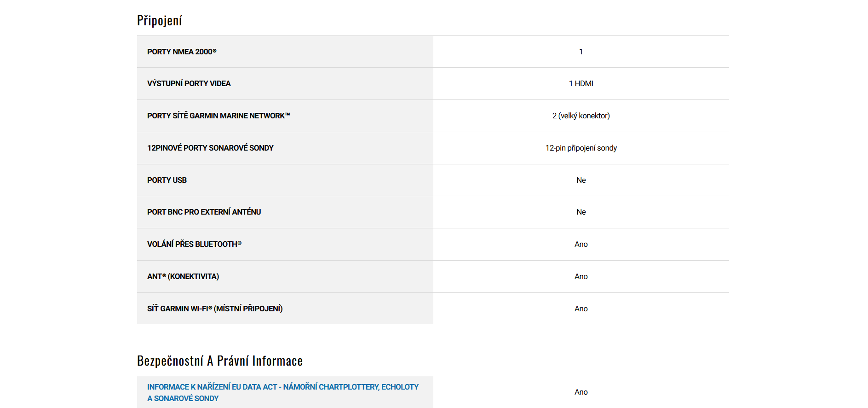The width and height of the screenshot is (868, 408).
Task: Click the PORTY USB row label
Action: coord(167,180)
